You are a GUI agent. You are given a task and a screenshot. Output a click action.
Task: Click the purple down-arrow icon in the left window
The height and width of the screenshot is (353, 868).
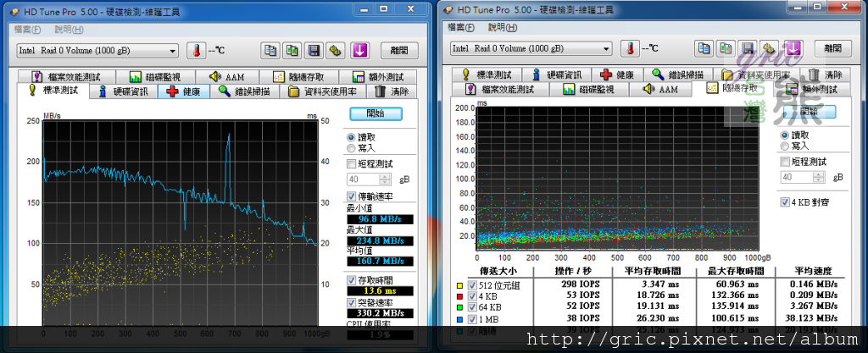click(359, 51)
